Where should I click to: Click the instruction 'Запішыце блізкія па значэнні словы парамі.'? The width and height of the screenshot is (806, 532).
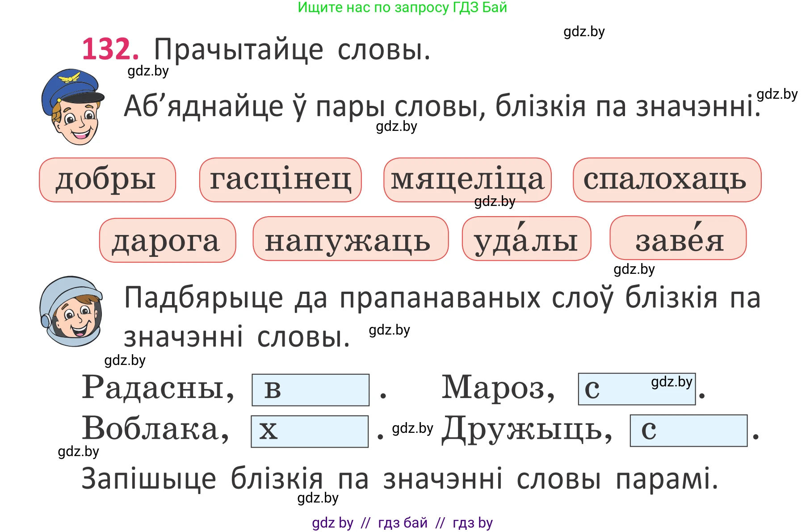[x=400, y=479]
